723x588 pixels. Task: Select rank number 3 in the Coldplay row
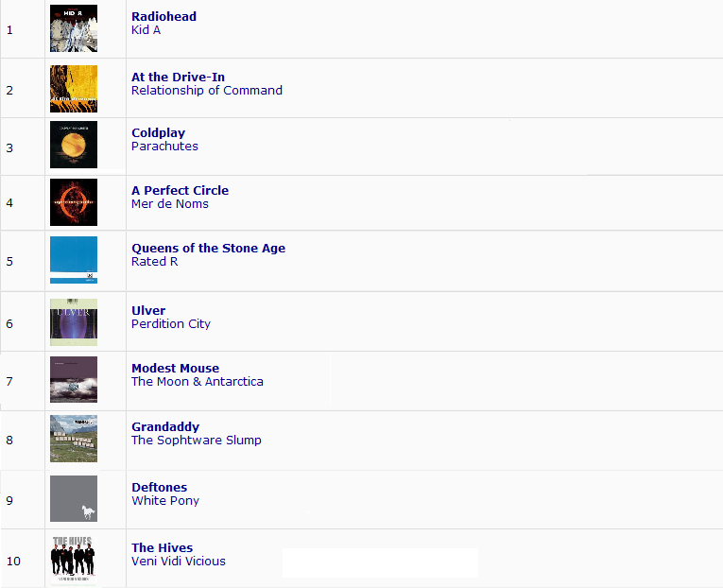[9, 148]
